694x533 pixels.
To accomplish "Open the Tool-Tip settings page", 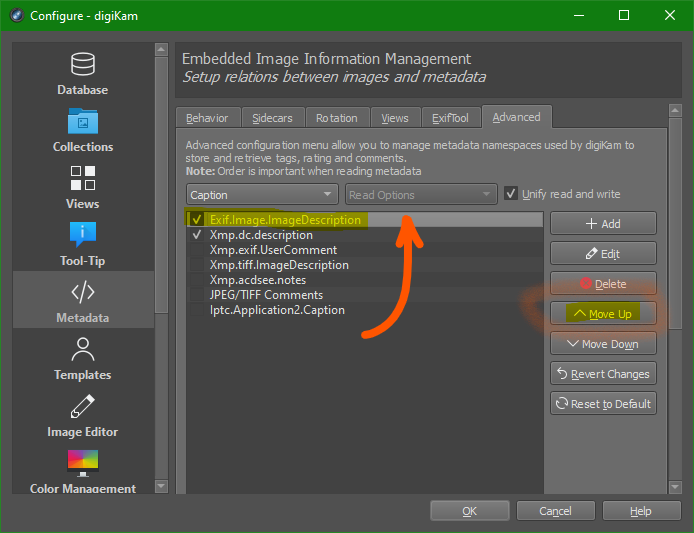I will (x=83, y=245).
